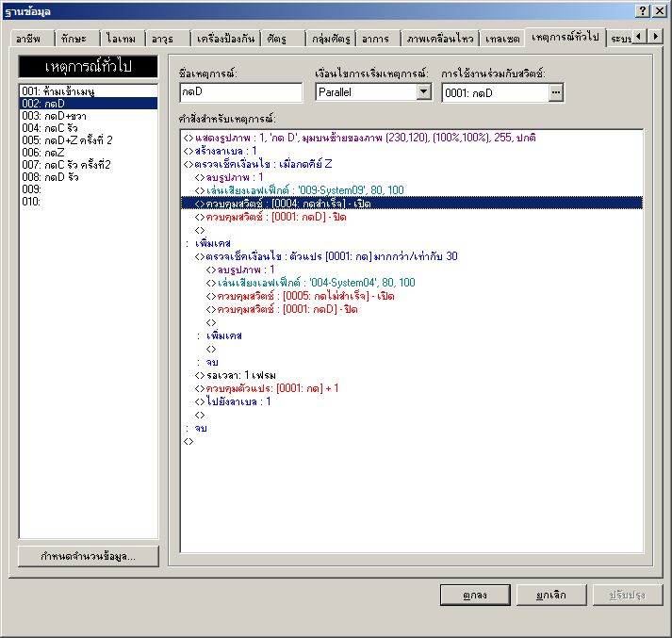Screen dimensions: 672x638
Task: Select the รอเวลา: 1 เฟรม command
Action: tap(412, 375)
